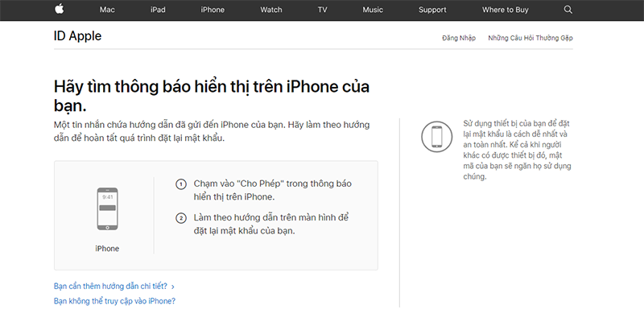This screenshot has width=644, height=326.
Task: Click the paragraph 'Một tin nhắn chứa hướng dẫn'
Action: 212,131
